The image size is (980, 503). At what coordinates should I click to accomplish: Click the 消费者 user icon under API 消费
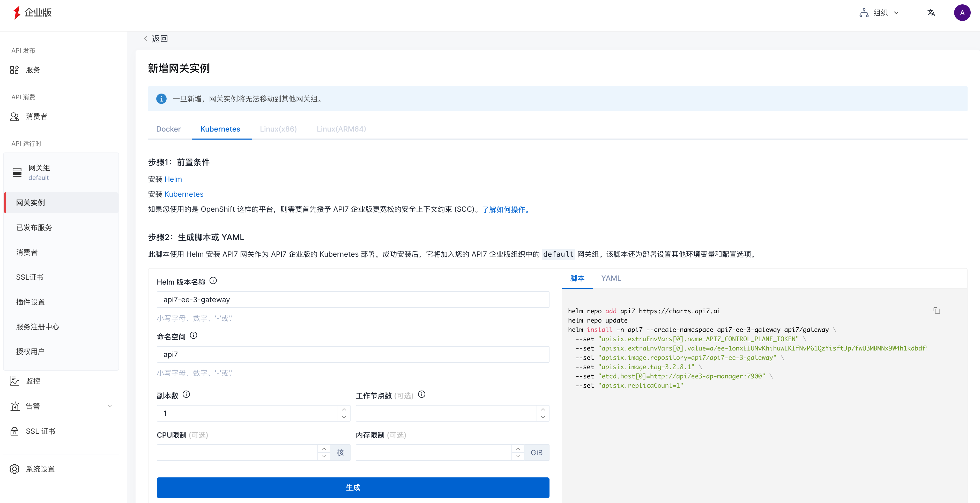[14, 116]
